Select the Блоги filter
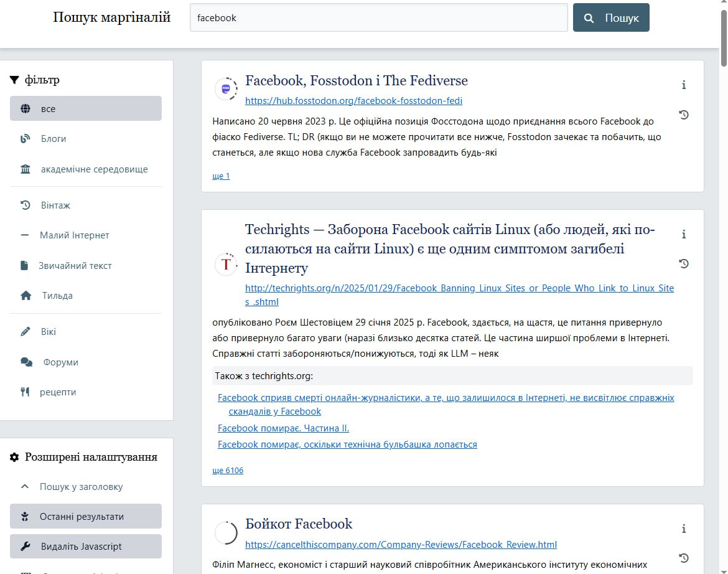The height and width of the screenshot is (574, 728). [x=85, y=138]
